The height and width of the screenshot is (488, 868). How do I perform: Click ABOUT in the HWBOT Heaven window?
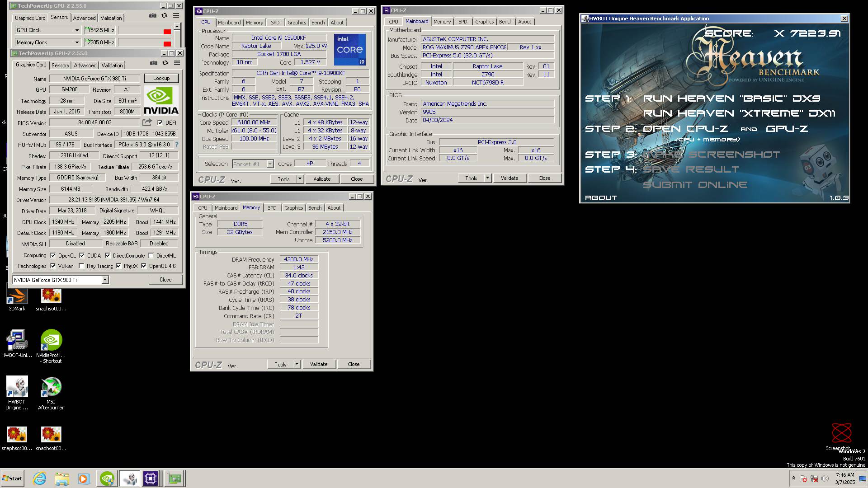[x=600, y=198]
